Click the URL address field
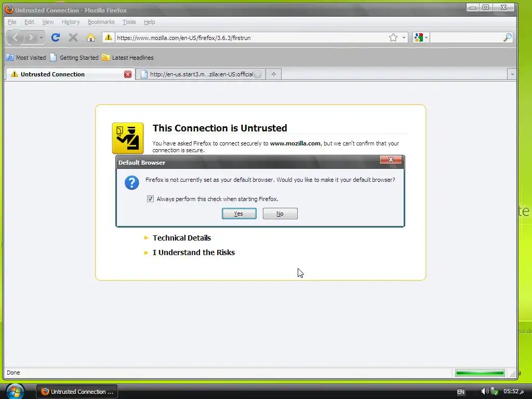 [250, 37]
